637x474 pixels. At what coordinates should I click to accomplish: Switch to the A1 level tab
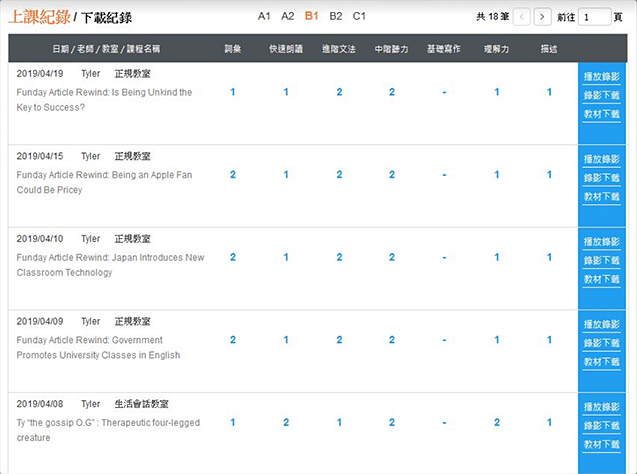click(264, 16)
